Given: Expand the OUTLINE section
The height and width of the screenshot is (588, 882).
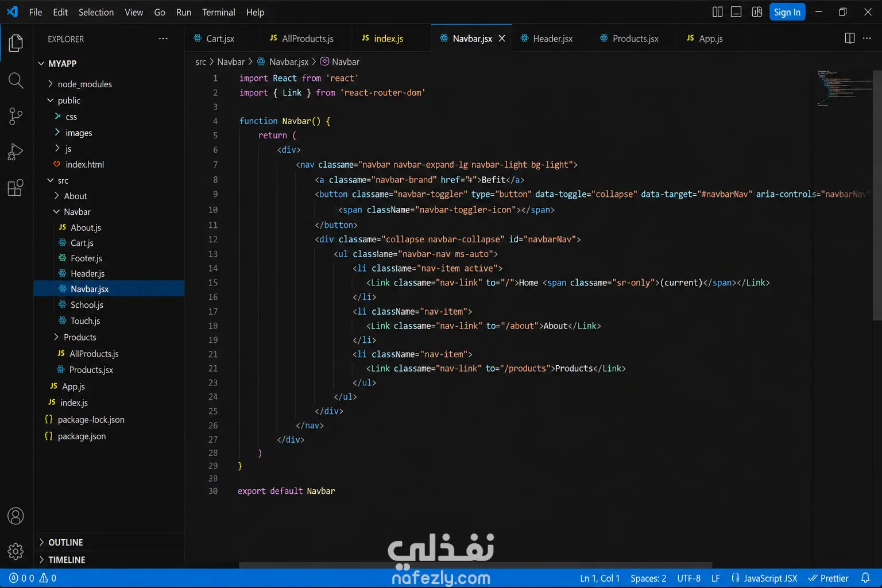Looking at the screenshot, I should pyautogui.click(x=65, y=543).
